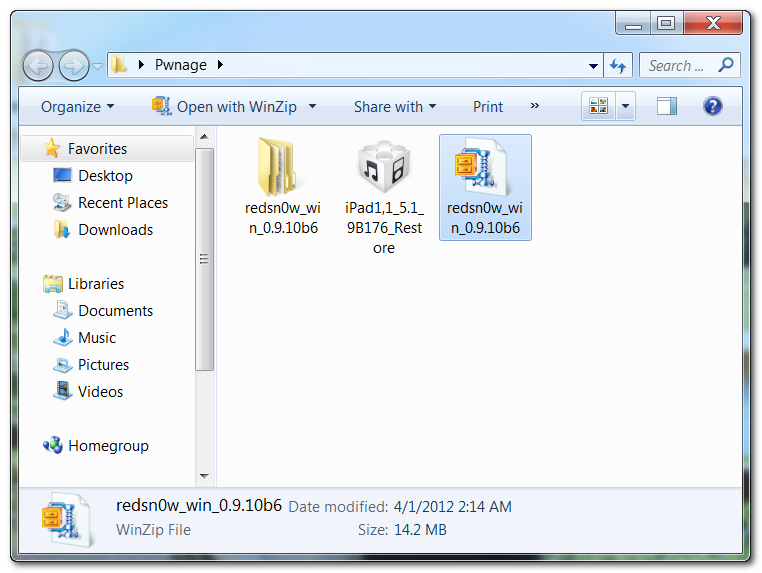Expand arrow after Pwnage in address bar
762x573 pixels.
pos(220,65)
